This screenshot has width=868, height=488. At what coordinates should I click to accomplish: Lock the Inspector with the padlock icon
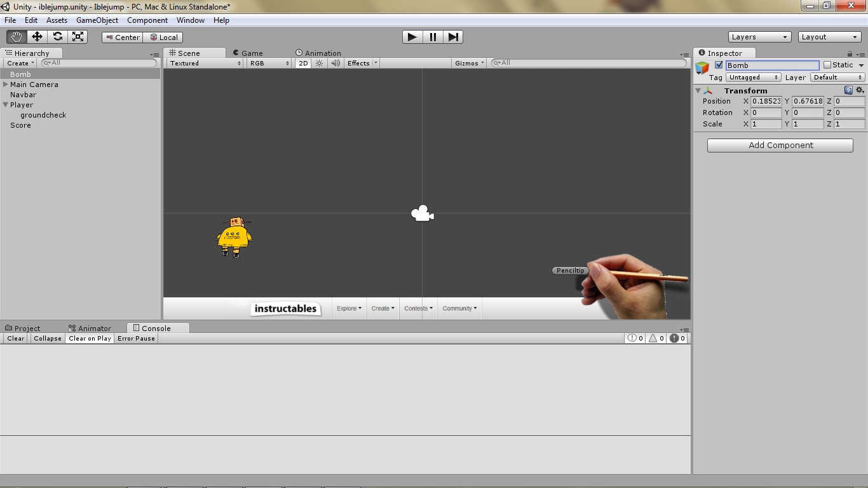pos(850,54)
